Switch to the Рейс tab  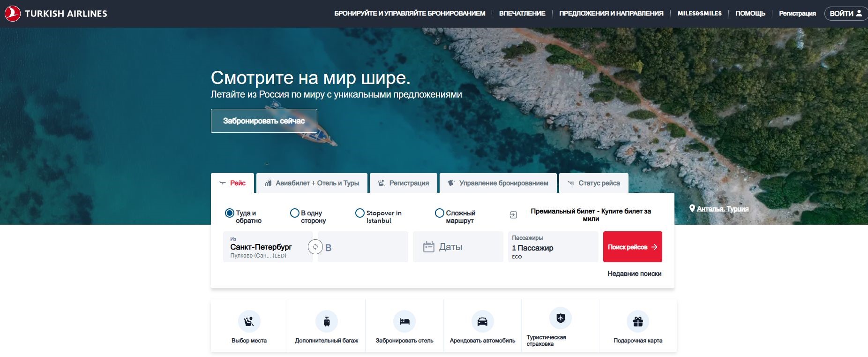232,183
